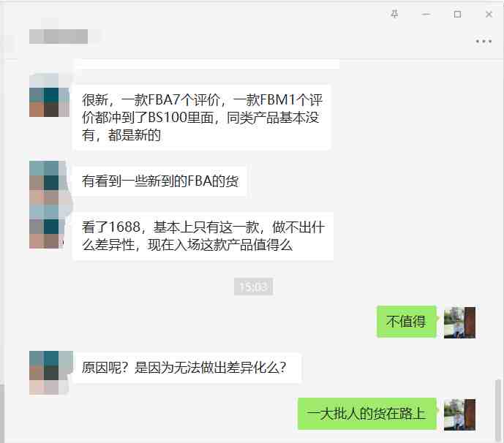Open sender avatar beside FBA7 review message

[x=50, y=95]
